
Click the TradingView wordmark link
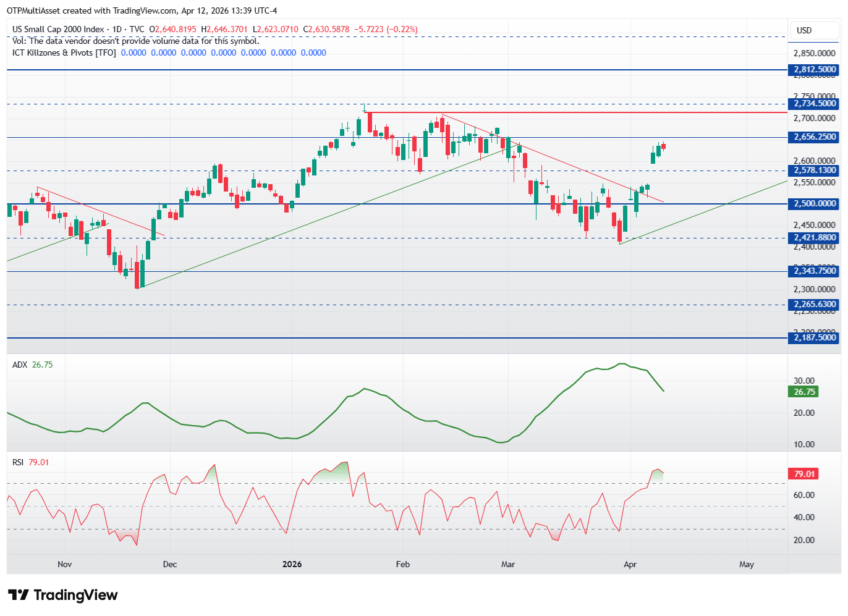click(75, 595)
